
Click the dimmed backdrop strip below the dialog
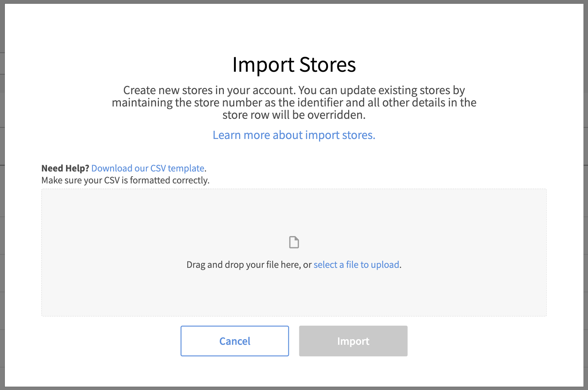[294, 389]
